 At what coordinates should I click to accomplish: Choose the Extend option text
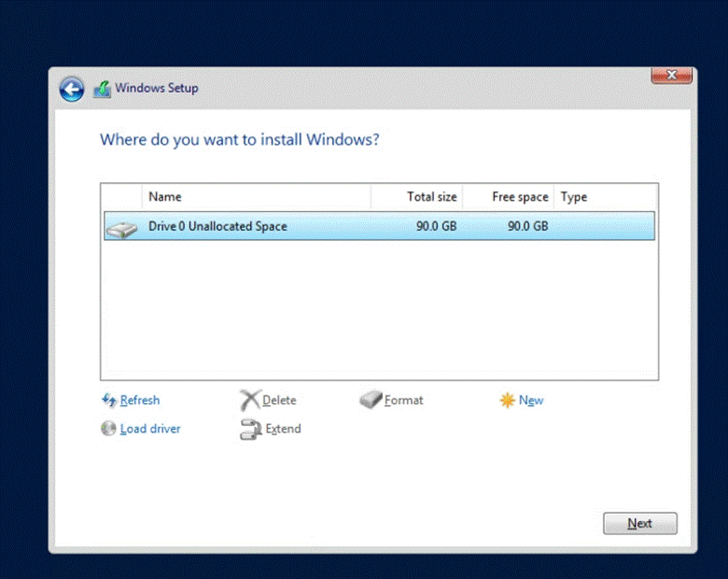[283, 429]
